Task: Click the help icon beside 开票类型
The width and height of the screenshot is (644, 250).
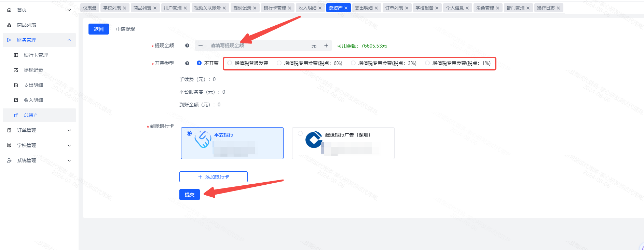Action: pyautogui.click(x=187, y=63)
